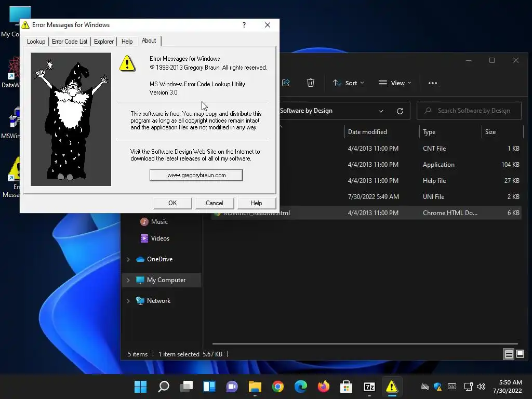
Task: Click the touch keyboard tray icon
Action: click(x=452, y=387)
